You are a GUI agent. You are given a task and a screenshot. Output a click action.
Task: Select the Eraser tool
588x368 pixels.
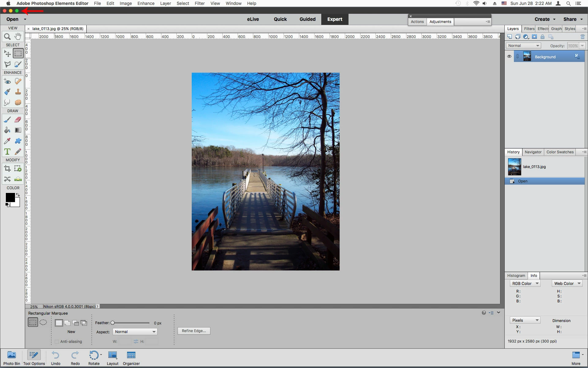[x=18, y=120]
